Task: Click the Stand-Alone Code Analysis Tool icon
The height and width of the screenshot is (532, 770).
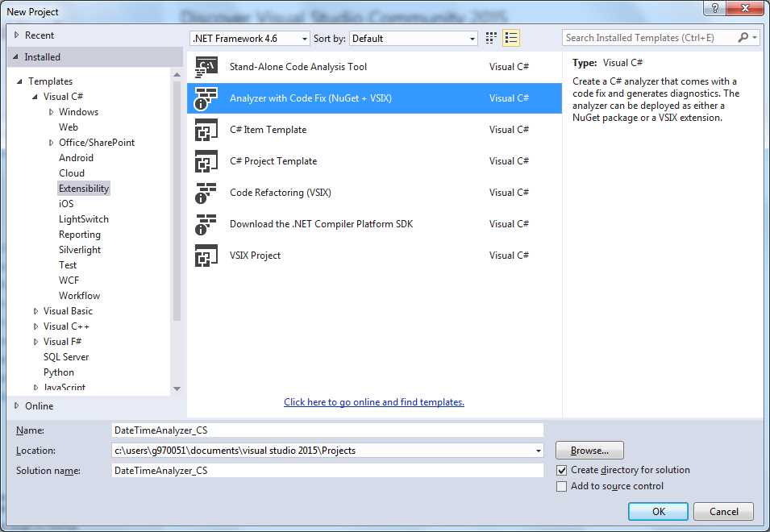Action: pyautogui.click(x=207, y=66)
